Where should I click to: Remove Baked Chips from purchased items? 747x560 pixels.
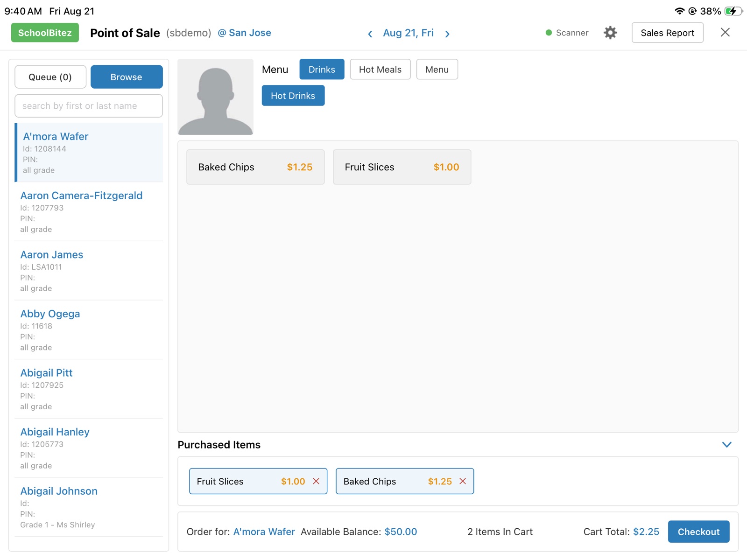click(463, 481)
